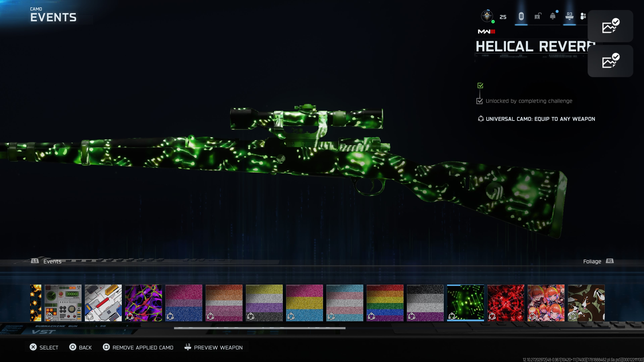Select the control panel gauges camo
This screenshot has height=362, width=644.
[x=63, y=303]
